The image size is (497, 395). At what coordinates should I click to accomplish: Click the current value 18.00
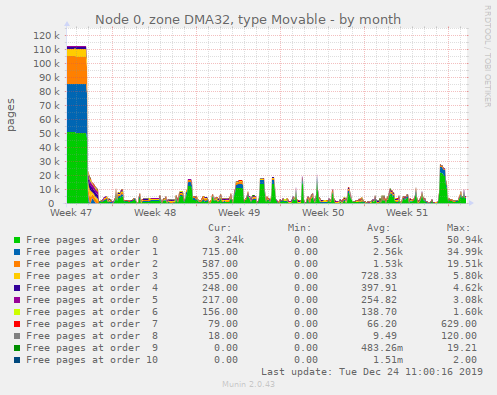223,336
